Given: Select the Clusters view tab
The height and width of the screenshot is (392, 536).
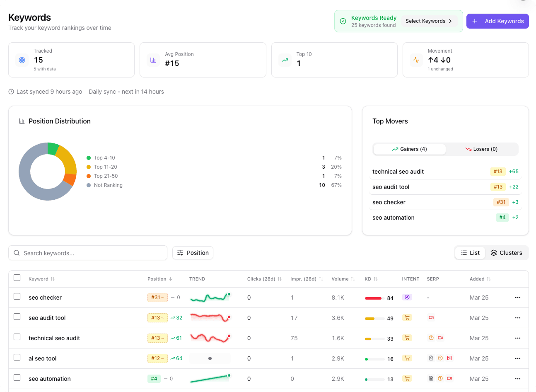Looking at the screenshot, I should [x=506, y=253].
